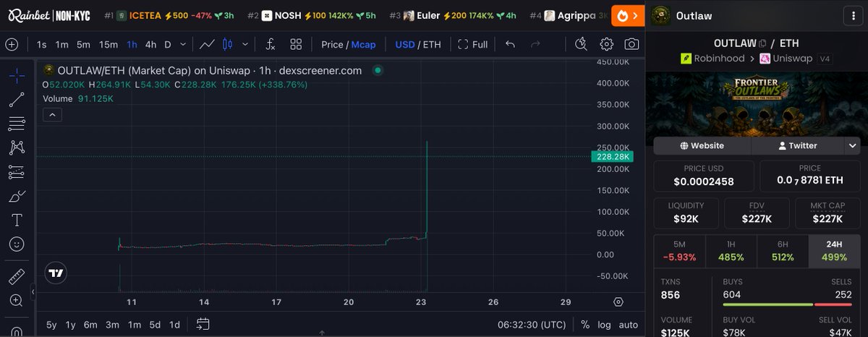Toggle log scale on price axis

click(x=604, y=325)
